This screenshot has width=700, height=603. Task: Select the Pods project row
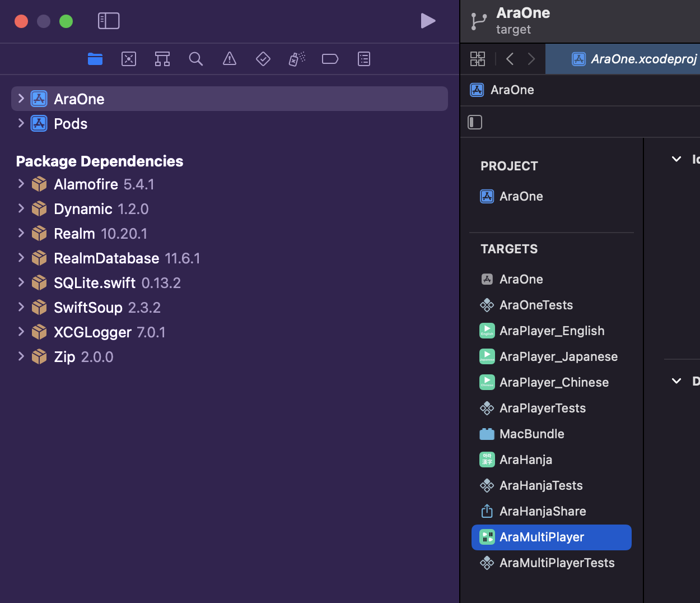[x=230, y=123]
